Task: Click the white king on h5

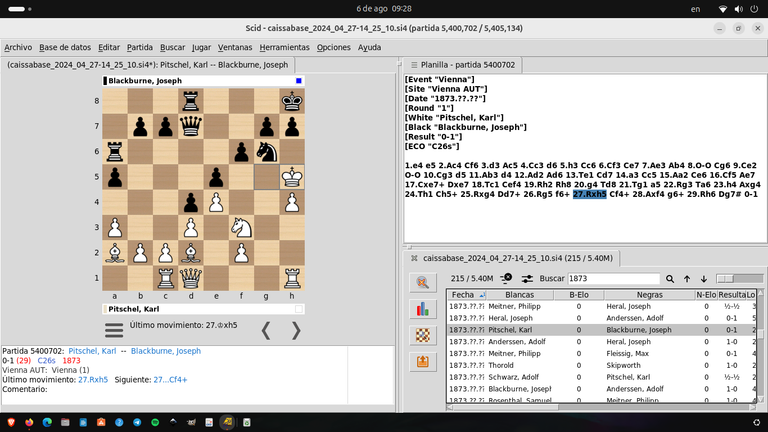Action: tap(292, 177)
